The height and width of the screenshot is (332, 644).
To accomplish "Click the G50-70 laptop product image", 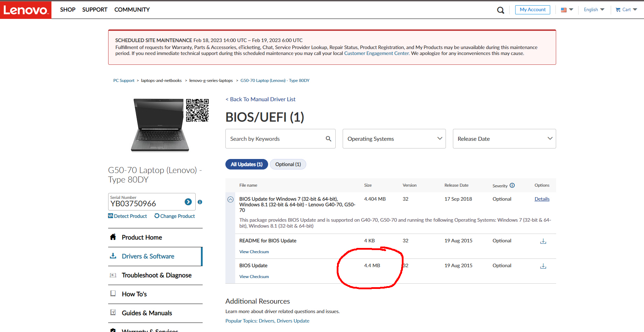I will coord(160,125).
